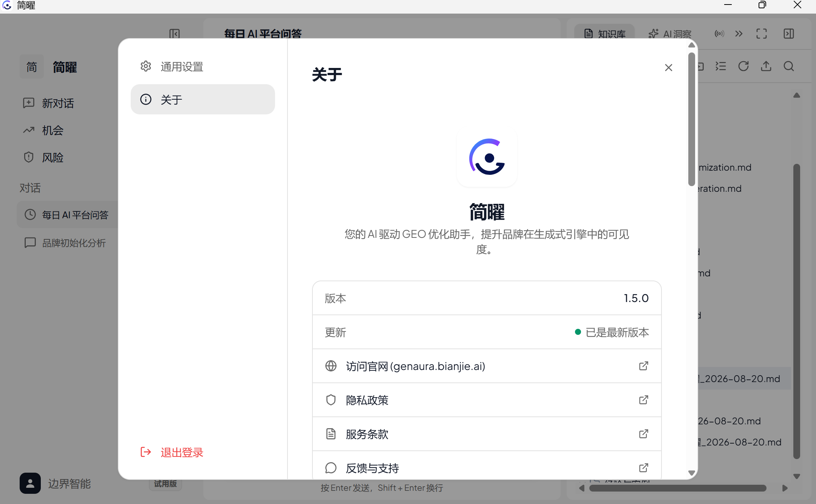
Task: Click the 简曜 app logo in About panel
Action: (x=487, y=157)
